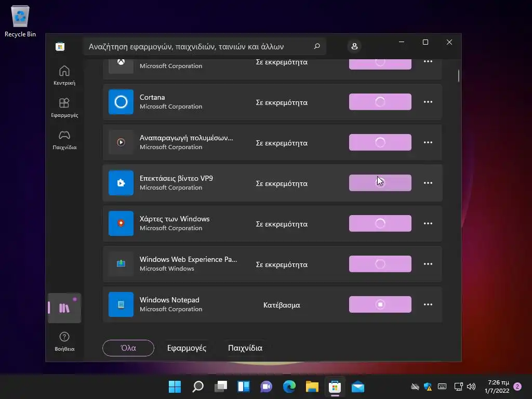
Task: Open the Παιχνίδια gaming section in sidebar
Action: tap(64, 140)
